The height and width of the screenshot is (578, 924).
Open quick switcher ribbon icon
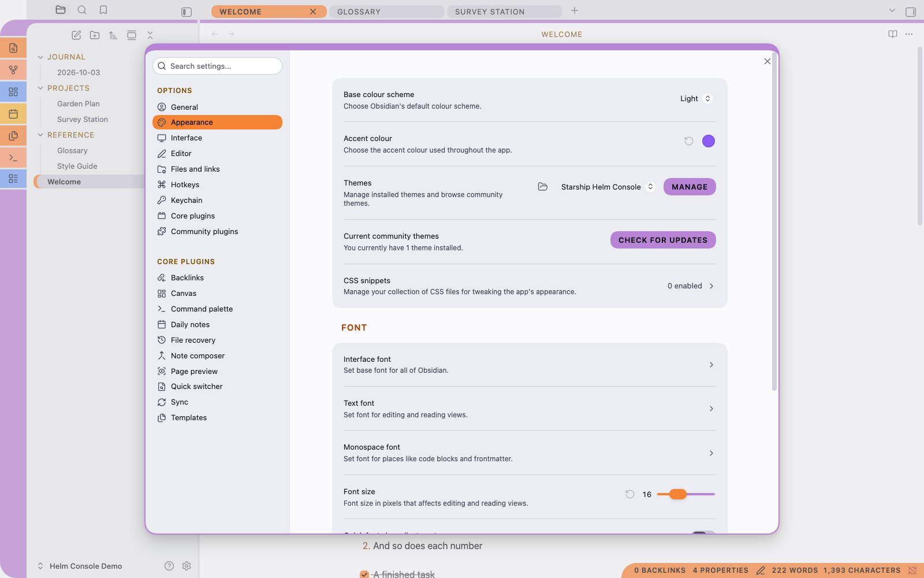(13, 48)
